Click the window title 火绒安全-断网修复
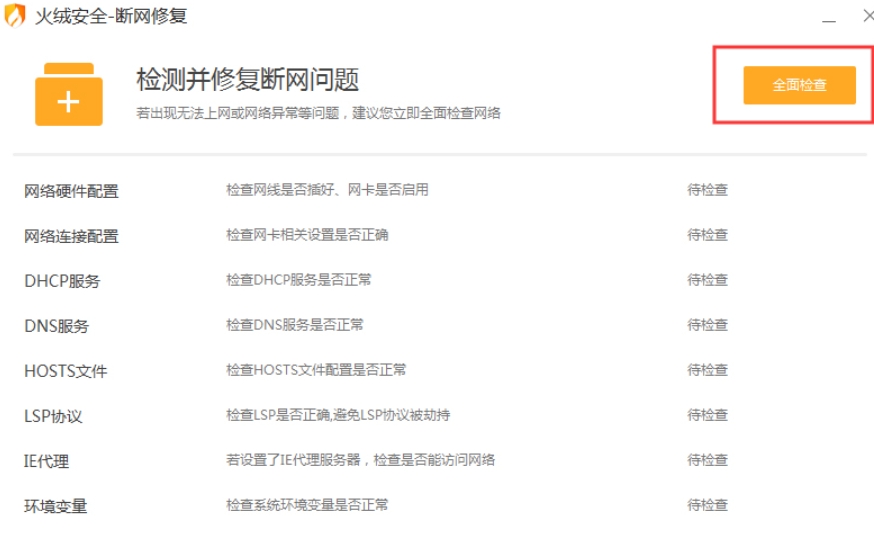The width and height of the screenshot is (874, 537). tap(111, 16)
